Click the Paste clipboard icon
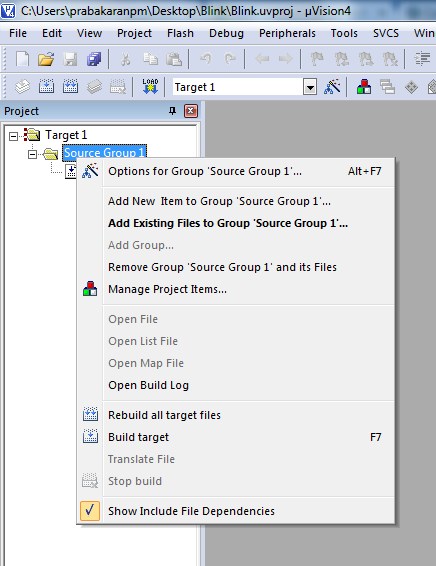436x566 pixels. pyautogui.click(x=174, y=58)
